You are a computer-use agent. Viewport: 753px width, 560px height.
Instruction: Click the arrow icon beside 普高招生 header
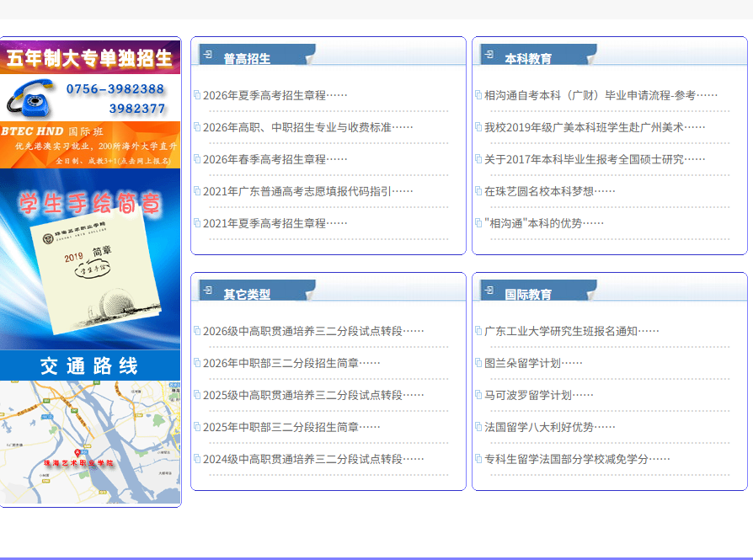[208, 54]
